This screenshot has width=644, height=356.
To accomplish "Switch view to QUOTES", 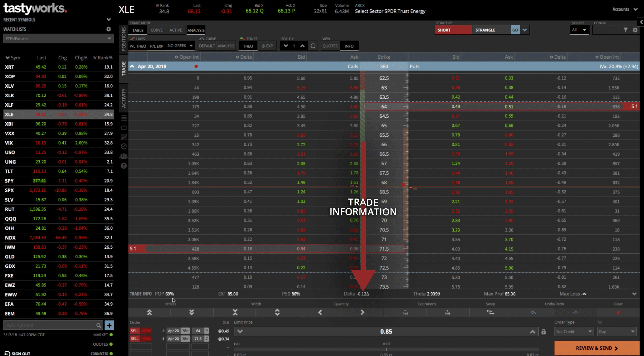I will (330, 46).
